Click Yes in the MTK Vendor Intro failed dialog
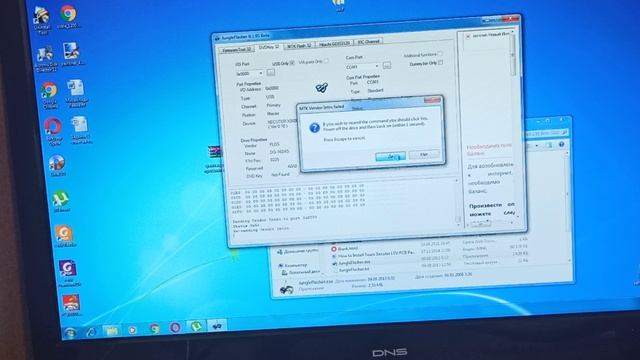Viewport: 640px width, 360px height. click(390, 156)
